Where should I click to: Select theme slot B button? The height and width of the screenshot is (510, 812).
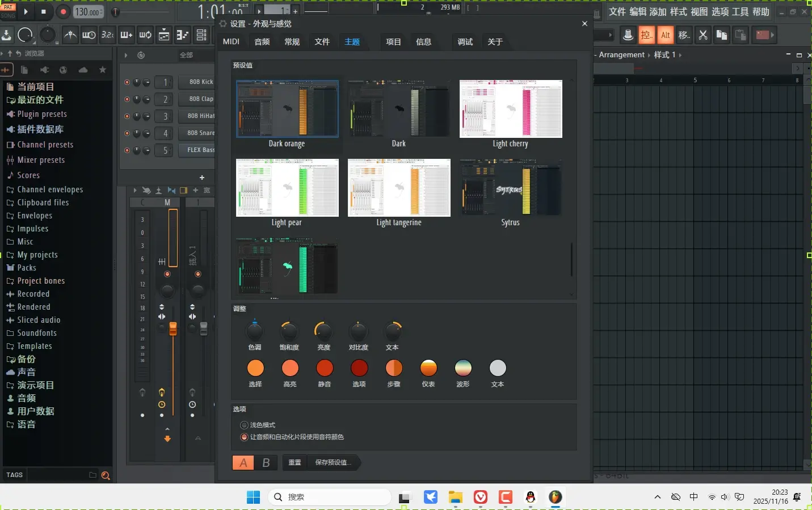266,462
